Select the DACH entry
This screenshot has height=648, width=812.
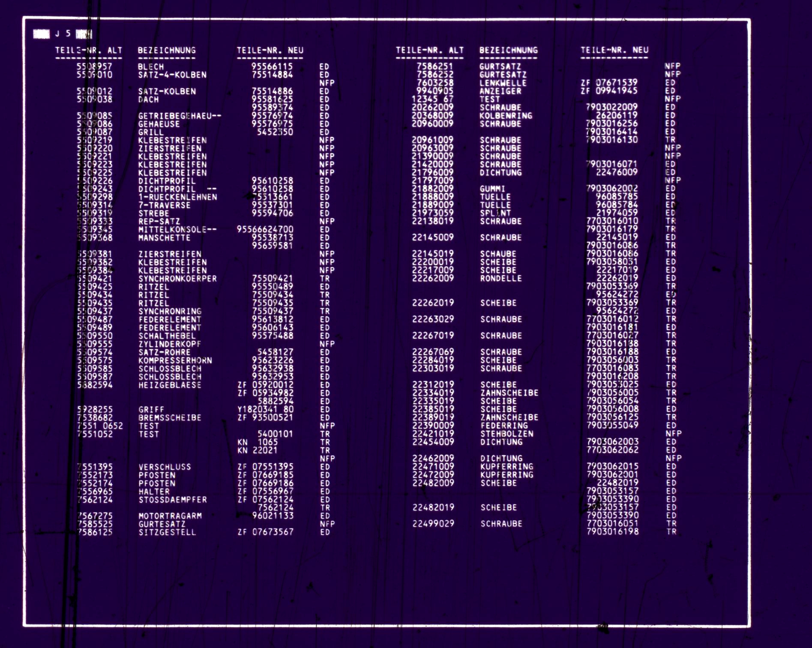(x=148, y=99)
